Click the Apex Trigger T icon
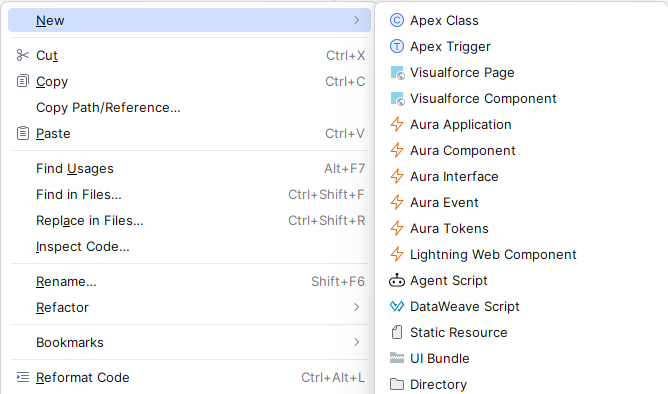Viewport: 668px width, 394px height. 397,46
